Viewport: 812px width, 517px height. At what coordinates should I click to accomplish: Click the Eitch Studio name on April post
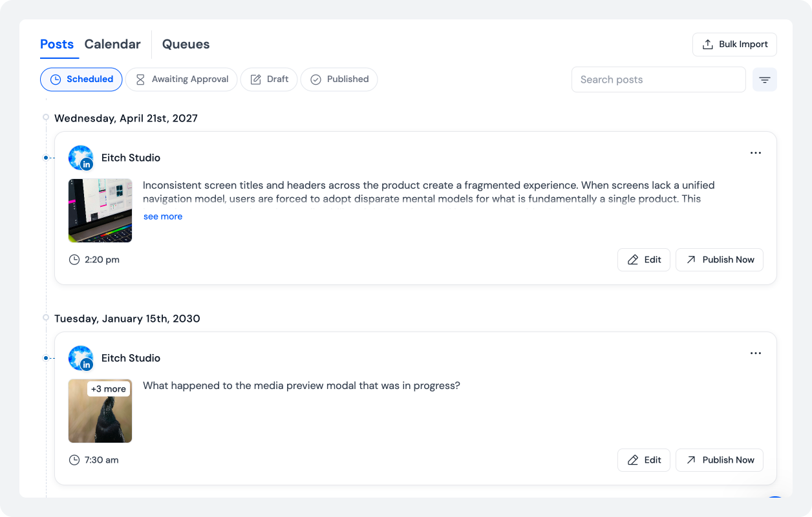tap(131, 158)
